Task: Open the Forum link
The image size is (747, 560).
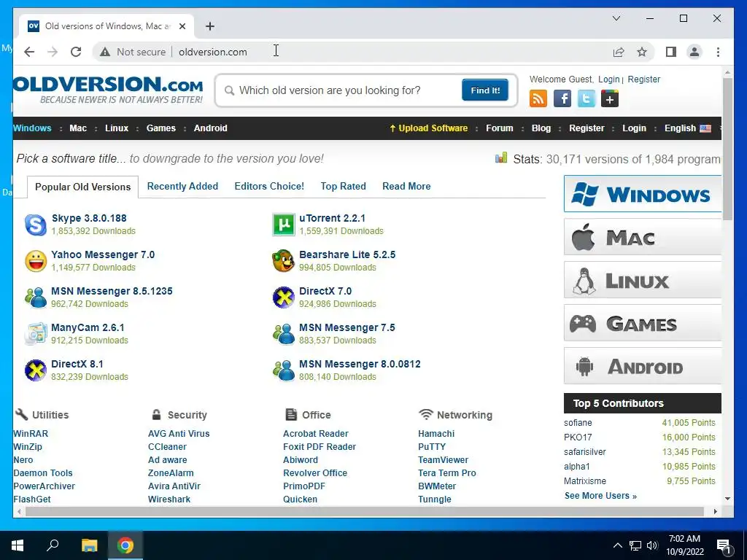Action: [x=499, y=128]
